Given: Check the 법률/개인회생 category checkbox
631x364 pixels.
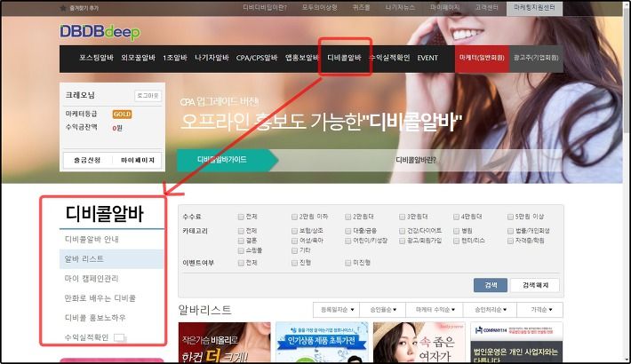Looking at the screenshot, I should tap(510, 231).
